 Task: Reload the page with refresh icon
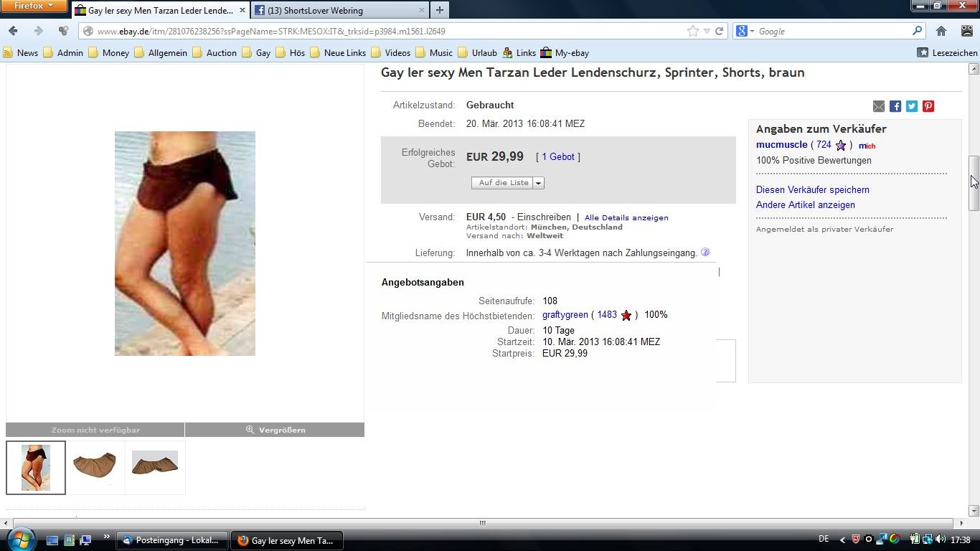719,31
